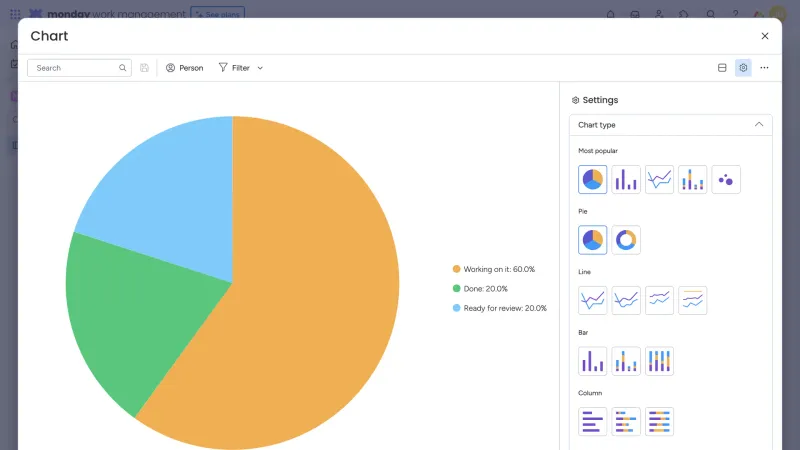Pick the fourth line chart in Line section
The image size is (800, 450).
tap(692, 301)
